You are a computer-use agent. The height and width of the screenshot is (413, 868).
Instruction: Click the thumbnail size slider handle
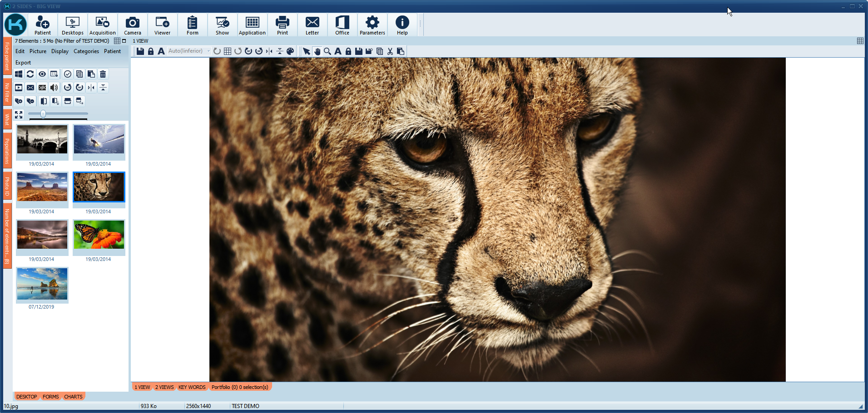(43, 114)
